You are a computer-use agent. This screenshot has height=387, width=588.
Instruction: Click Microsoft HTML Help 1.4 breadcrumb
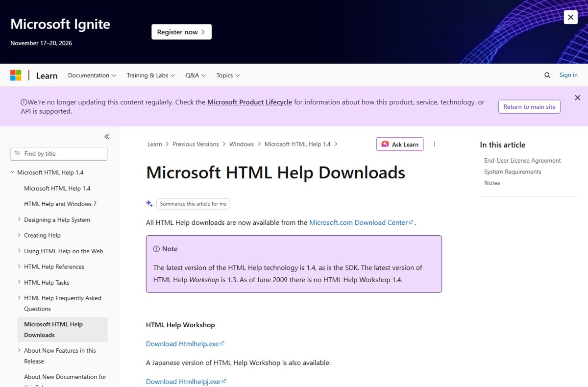tap(297, 144)
